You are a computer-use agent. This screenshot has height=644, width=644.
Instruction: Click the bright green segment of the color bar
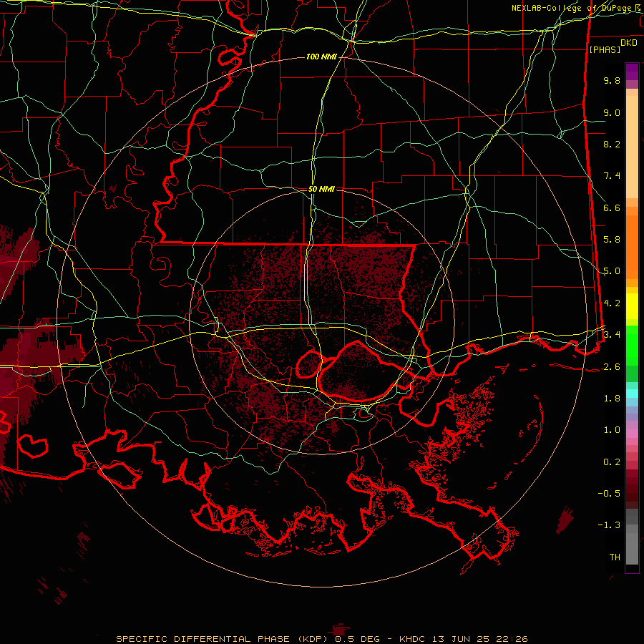pos(632,345)
